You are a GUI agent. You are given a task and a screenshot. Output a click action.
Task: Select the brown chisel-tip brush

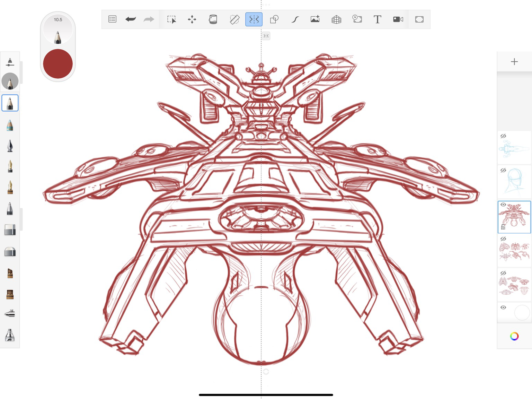click(x=10, y=273)
